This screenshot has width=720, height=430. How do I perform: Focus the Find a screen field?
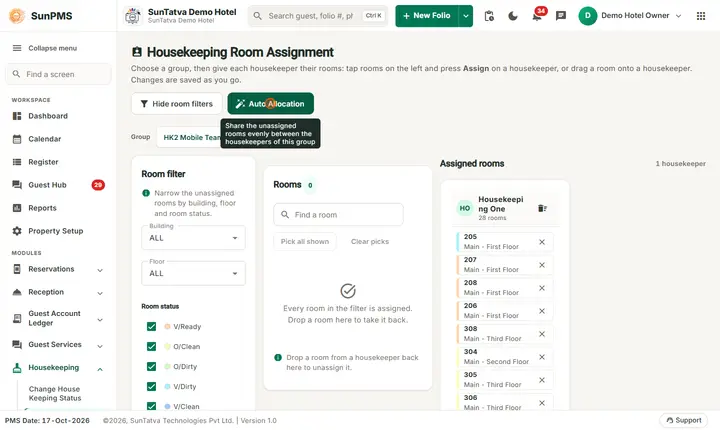pyautogui.click(x=58, y=74)
